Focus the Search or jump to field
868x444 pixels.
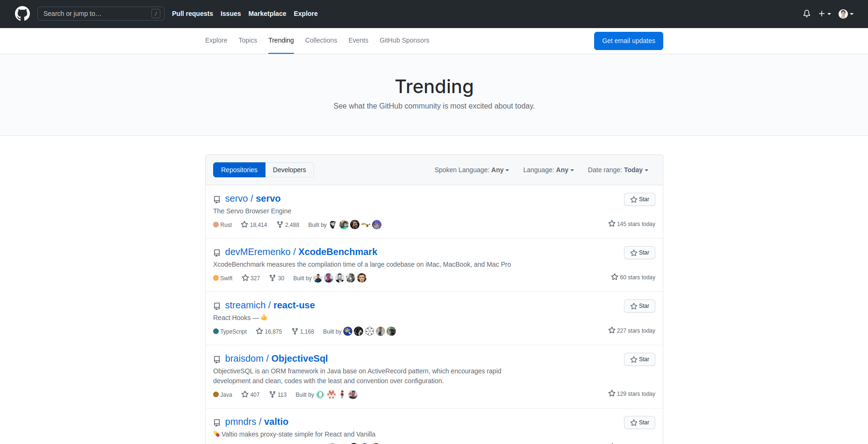coord(96,14)
